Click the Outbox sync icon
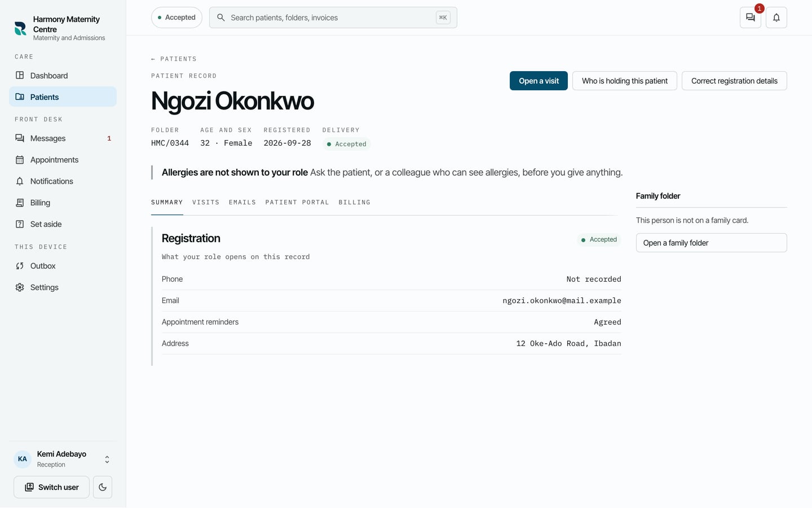This screenshot has width=812, height=508. pos(20,266)
